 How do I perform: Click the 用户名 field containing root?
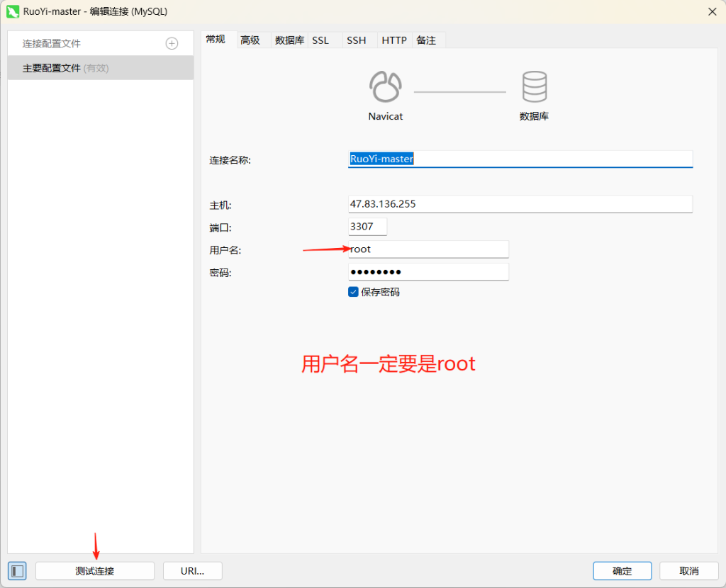click(x=428, y=249)
